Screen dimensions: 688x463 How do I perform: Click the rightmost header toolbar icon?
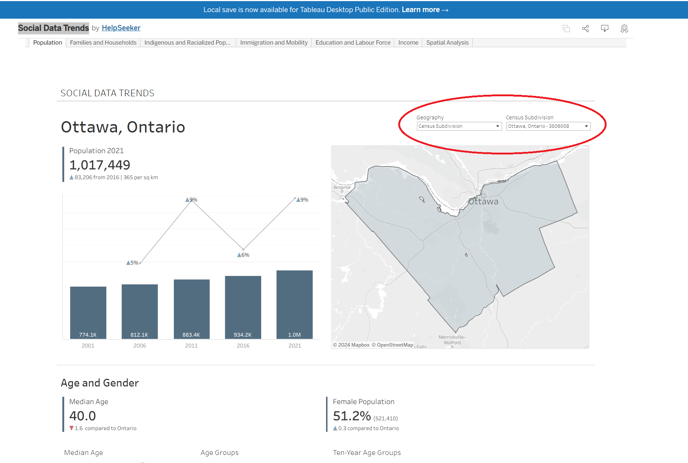tap(624, 29)
